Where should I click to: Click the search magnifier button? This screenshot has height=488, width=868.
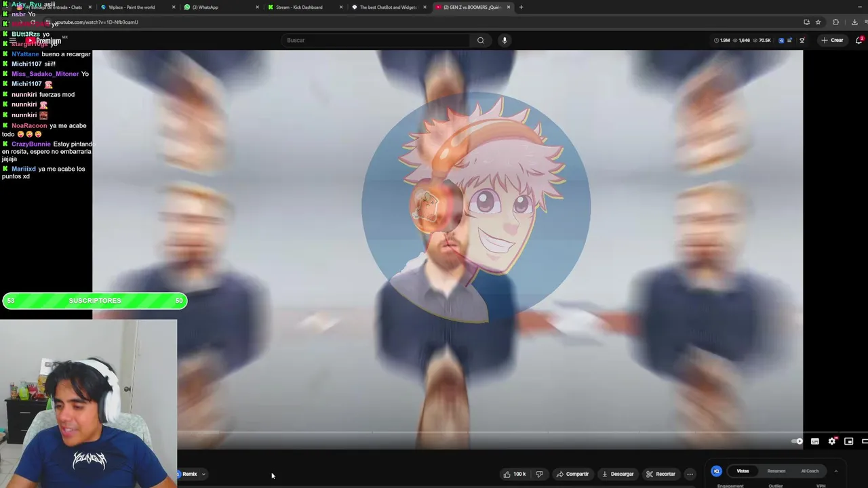coord(480,40)
